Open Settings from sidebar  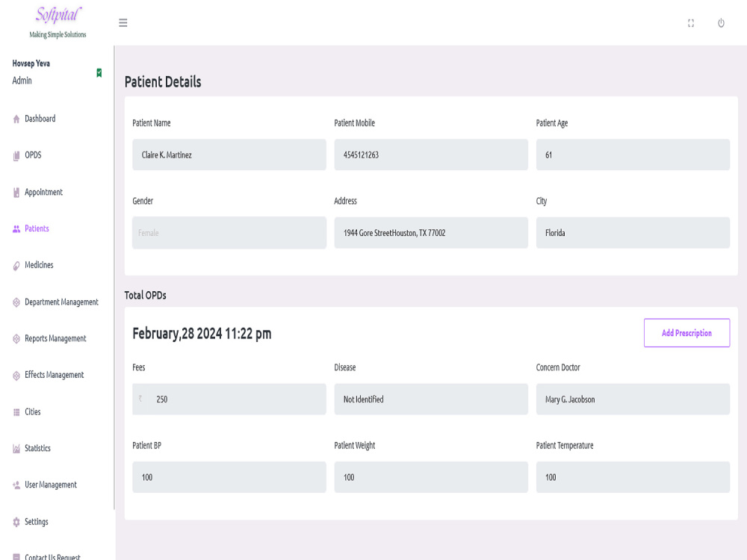(x=36, y=521)
